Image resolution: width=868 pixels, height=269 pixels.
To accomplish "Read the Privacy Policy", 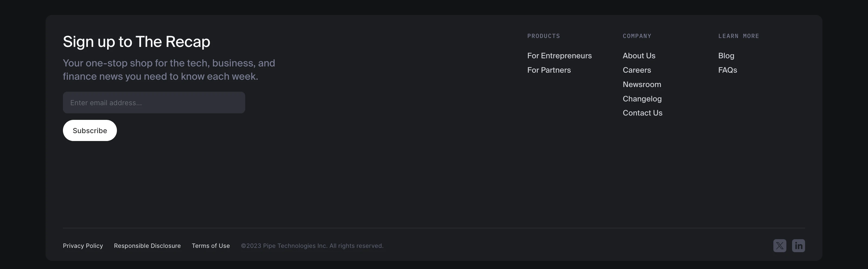I will click(x=83, y=246).
